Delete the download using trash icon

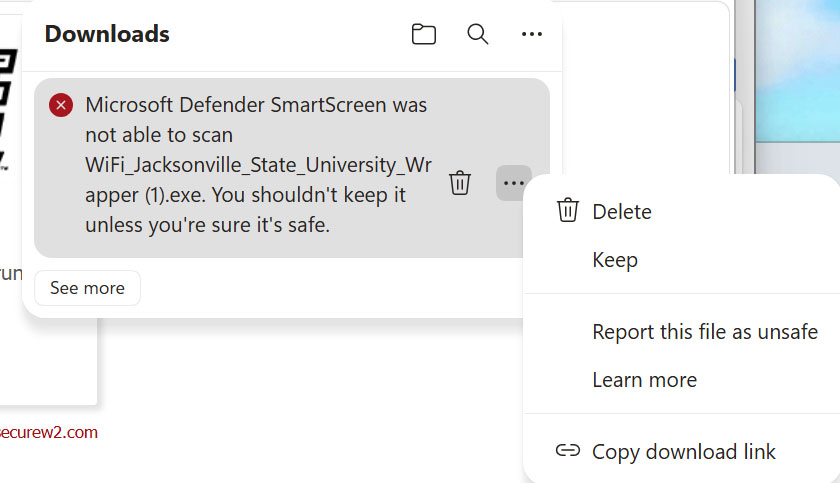(460, 183)
